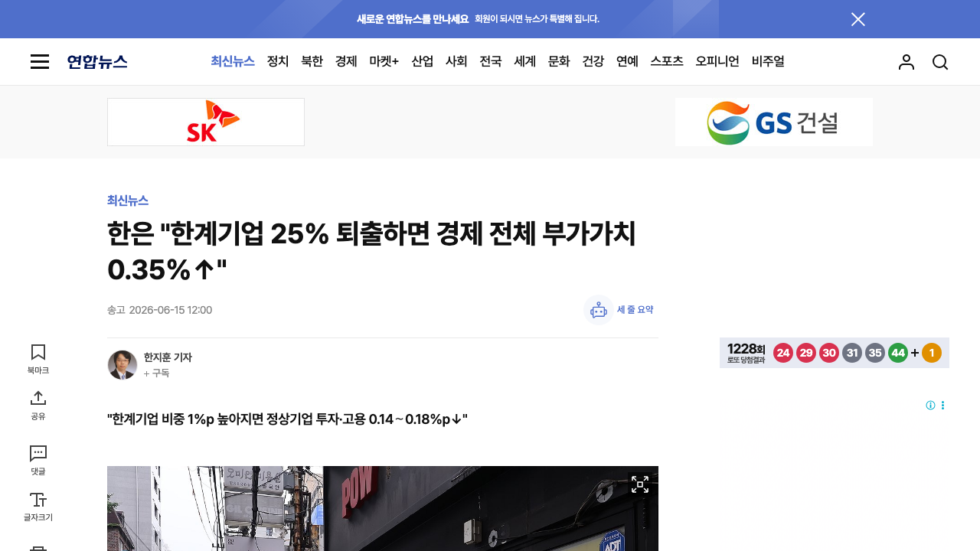Open the 비주얼 section
Image resolution: width=980 pixels, height=551 pixels.
pyautogui.click(x=768, y=62)
